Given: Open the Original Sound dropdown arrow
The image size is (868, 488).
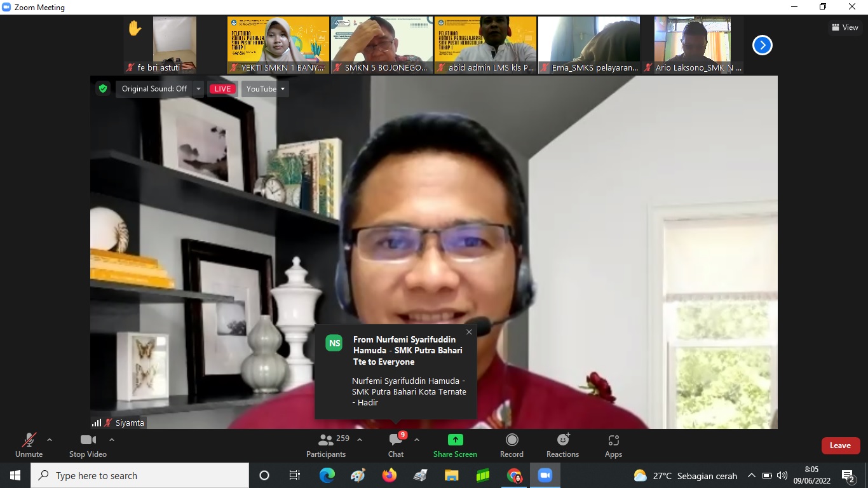Looking at the screenshot, I should 198,89.
